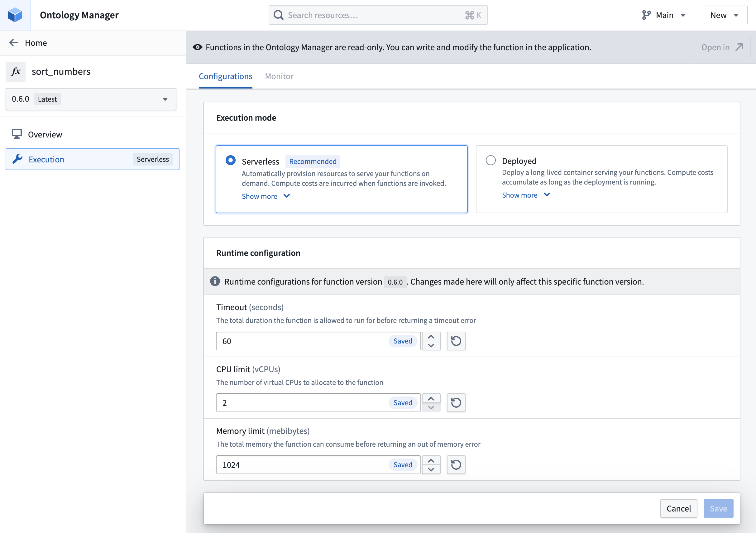Select the Deployed execution mode radio button
The width and height of the screenshot is (756, 533).
click(490, 161)
